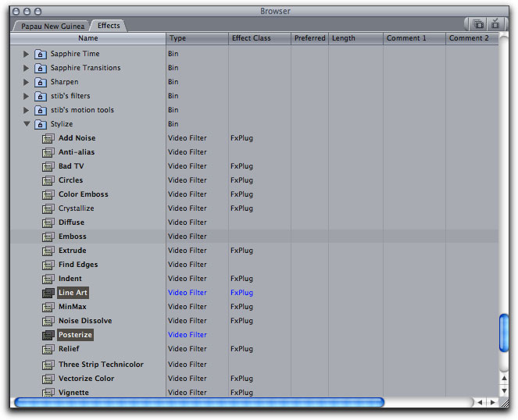Expand the stib's motion tools bin
Screen dimensions: 518x420
click(27, 110)
